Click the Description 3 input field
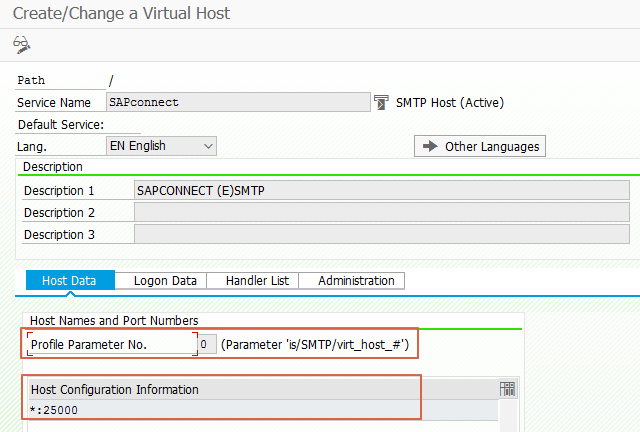This screenshot has width=640, height=432. (382, 234)
